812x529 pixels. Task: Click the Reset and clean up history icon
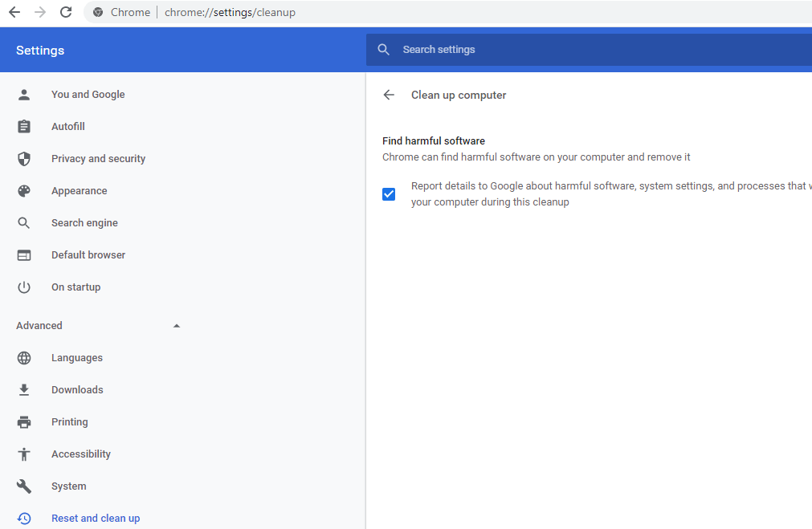24,518
